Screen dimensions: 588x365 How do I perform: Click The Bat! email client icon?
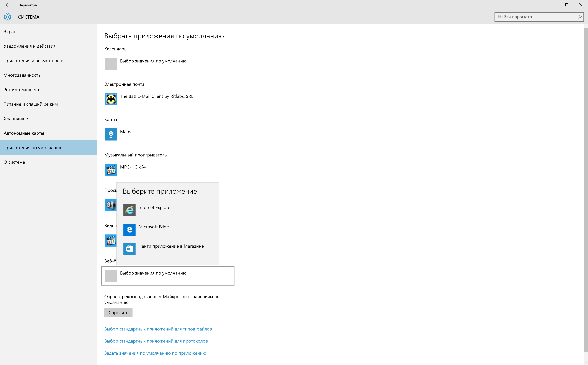coord(111,99)
